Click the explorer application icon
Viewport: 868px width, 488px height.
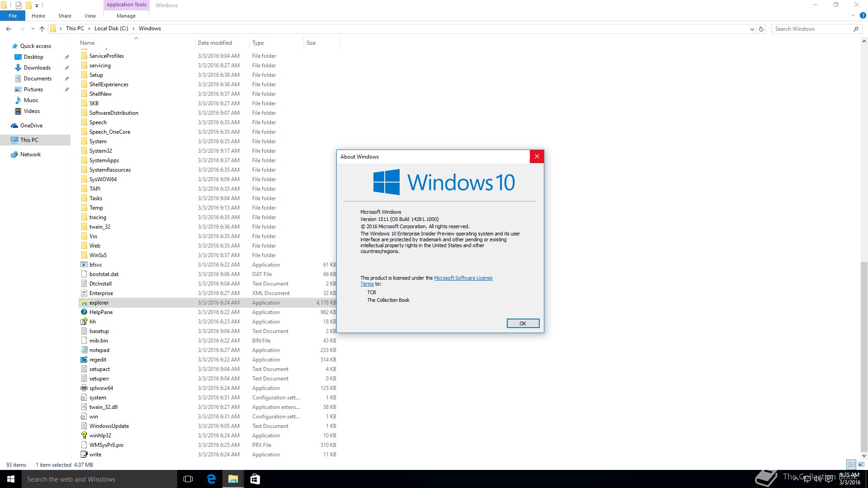(x=84, y=303)
